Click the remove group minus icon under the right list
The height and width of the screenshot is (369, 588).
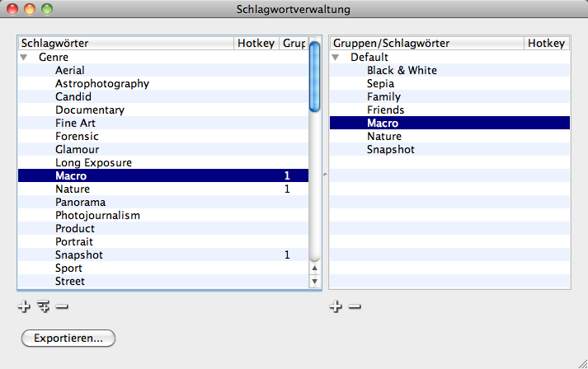click(355, 306)
